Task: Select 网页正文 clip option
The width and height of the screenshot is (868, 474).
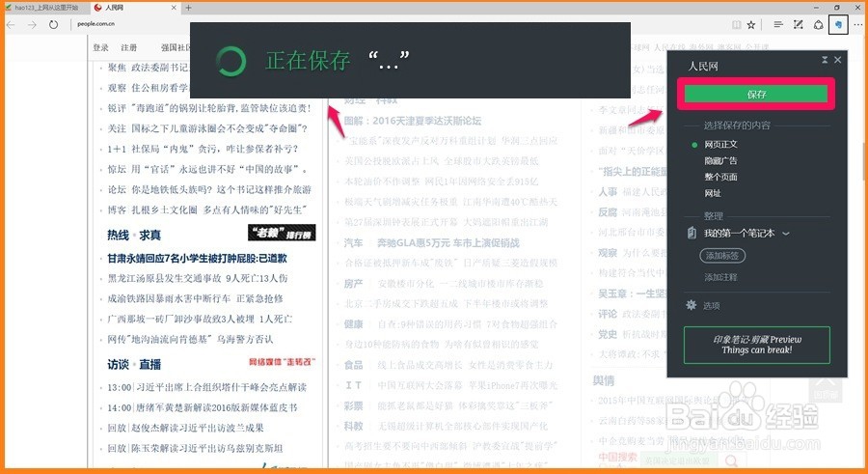Action: [x=720, y=144]
